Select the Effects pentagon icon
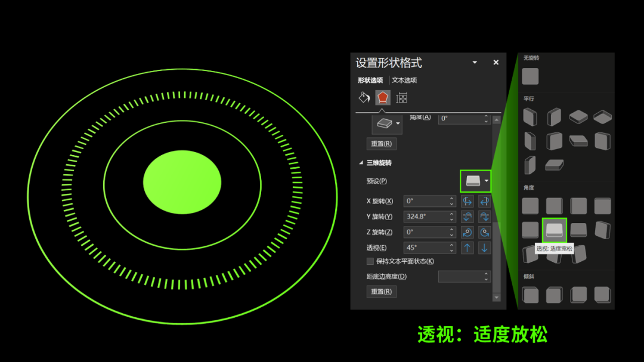 click(383, 96)
